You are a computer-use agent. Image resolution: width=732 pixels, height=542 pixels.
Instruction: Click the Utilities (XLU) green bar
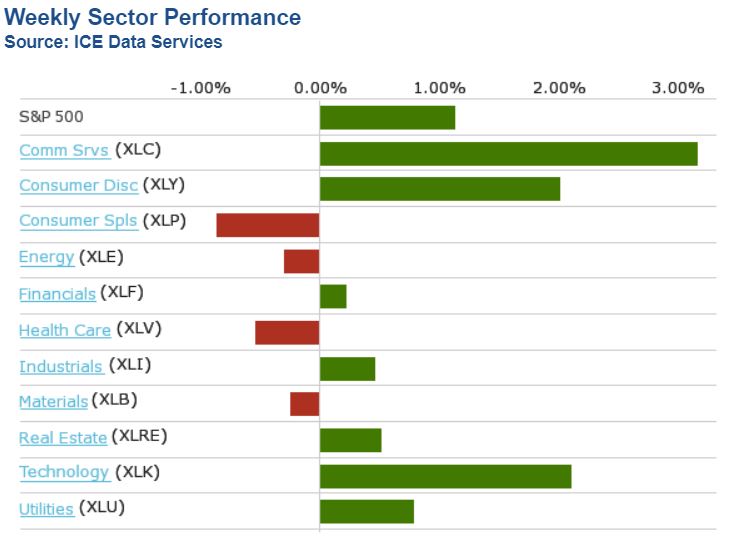(366, 511)
